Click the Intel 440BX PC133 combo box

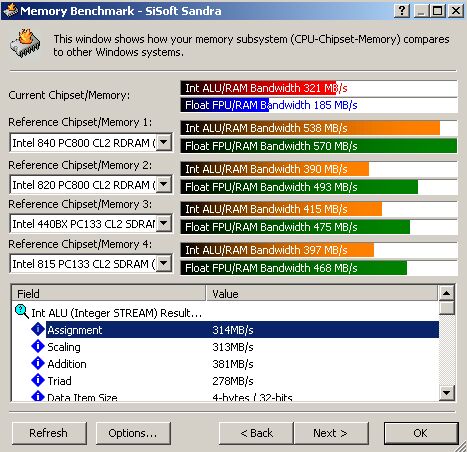[x=91, y=224]
